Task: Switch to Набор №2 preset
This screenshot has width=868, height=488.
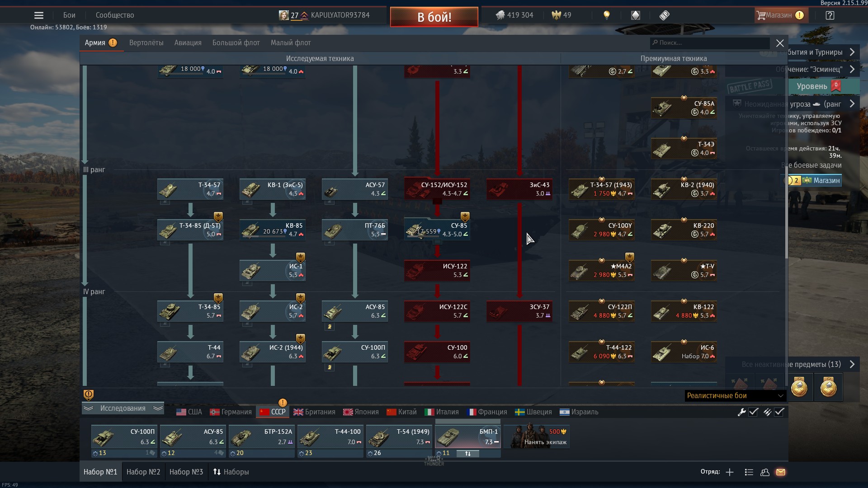Action: [x=143, y=472]
